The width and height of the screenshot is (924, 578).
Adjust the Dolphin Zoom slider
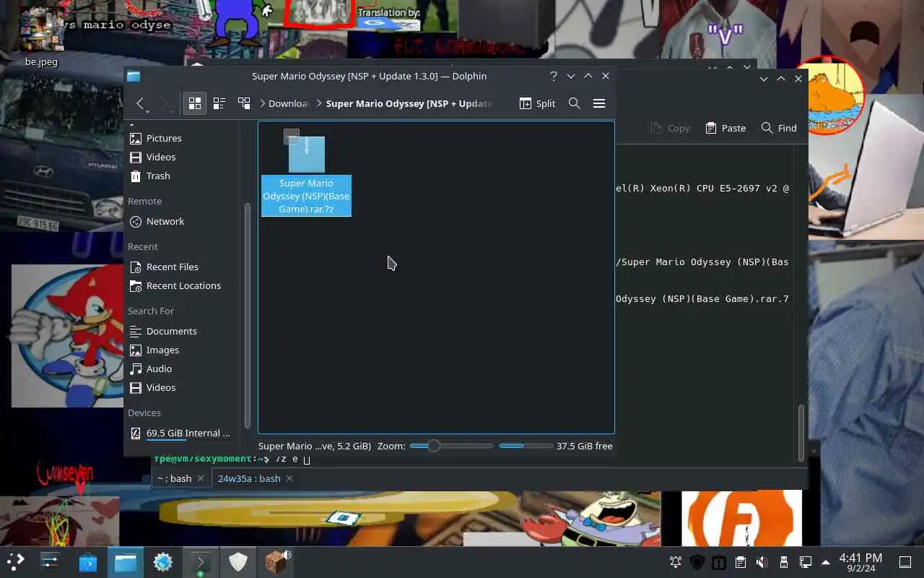(451, 446)
